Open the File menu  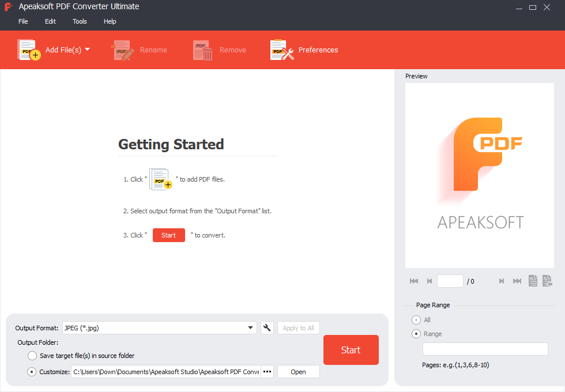coord(23,21)
